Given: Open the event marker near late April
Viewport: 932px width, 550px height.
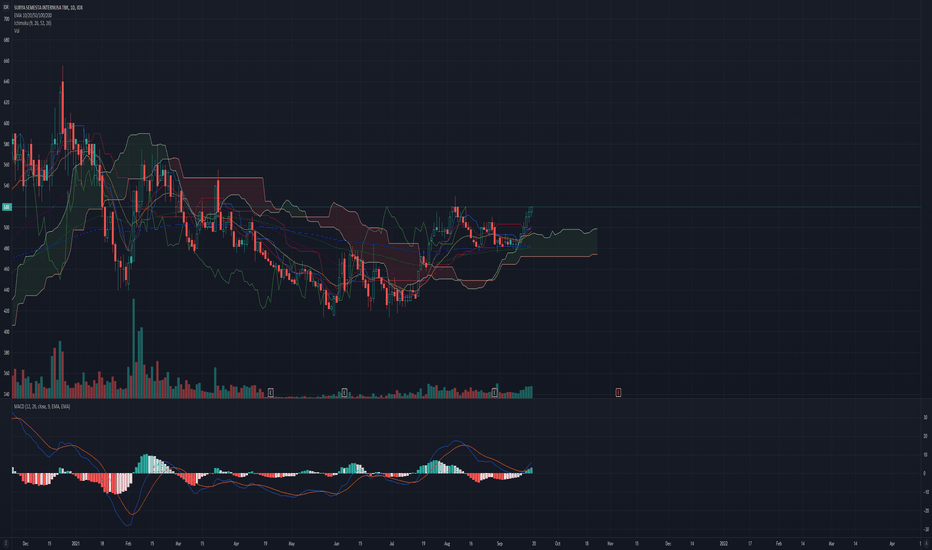Looking at the screenshot, I should (270, 392).
